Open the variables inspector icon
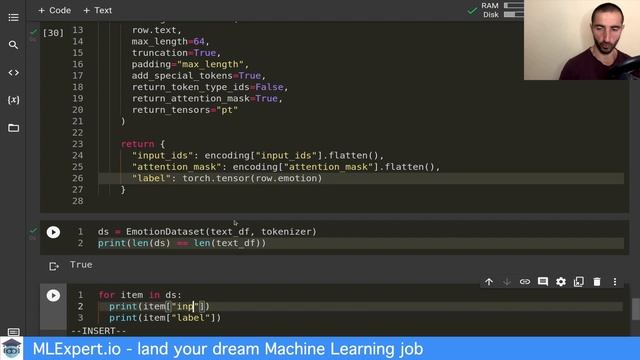This screenshot has width=640, height=360. (13, 100)
